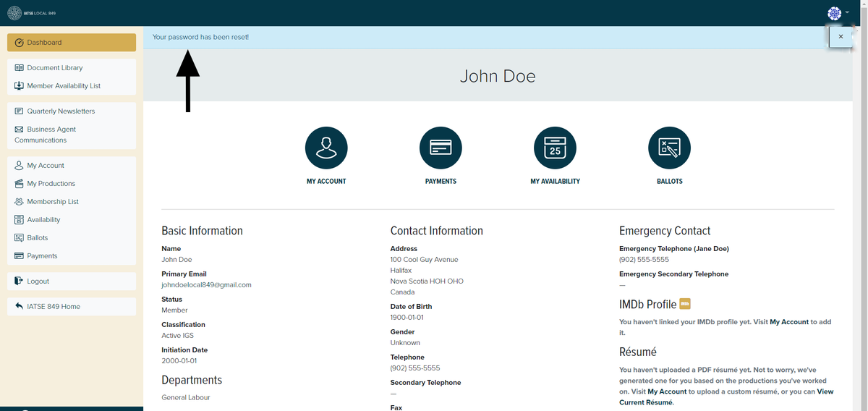This screenshot has height=411, width=868.
Task: Dismiss the password reset notification
Action: (x=840, y=36)
